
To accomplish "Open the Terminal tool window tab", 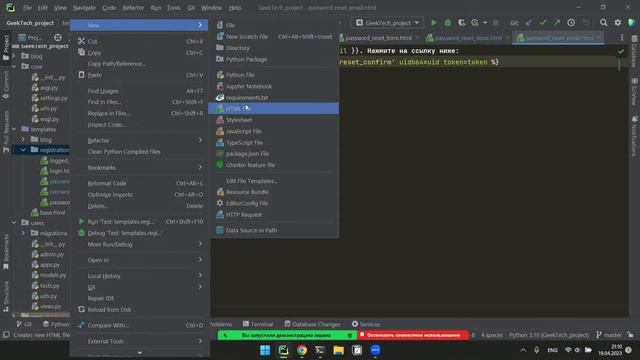I will click(258, 324).
